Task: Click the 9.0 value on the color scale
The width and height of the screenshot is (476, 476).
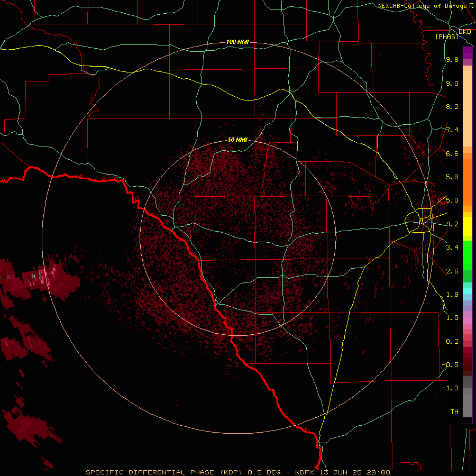Action: [452, 83]
